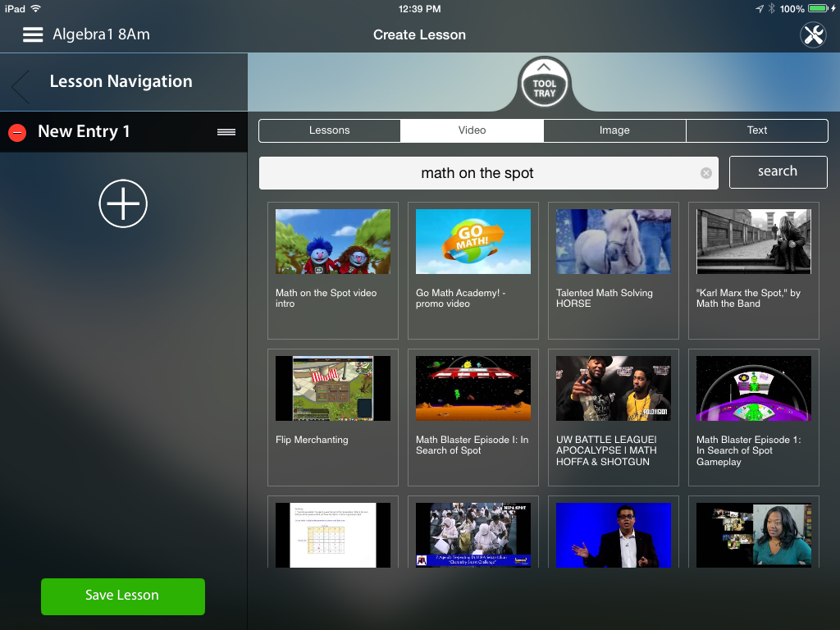Select Math on the Spot video intro thumbnail
The height and width of the screenshot is (630, 840).
click(333, 242)
